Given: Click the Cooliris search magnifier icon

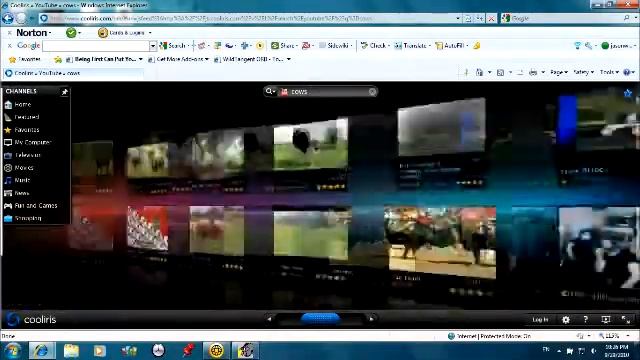Looking at the screenshot, I should pyautogui.click(x=269, y=91).
